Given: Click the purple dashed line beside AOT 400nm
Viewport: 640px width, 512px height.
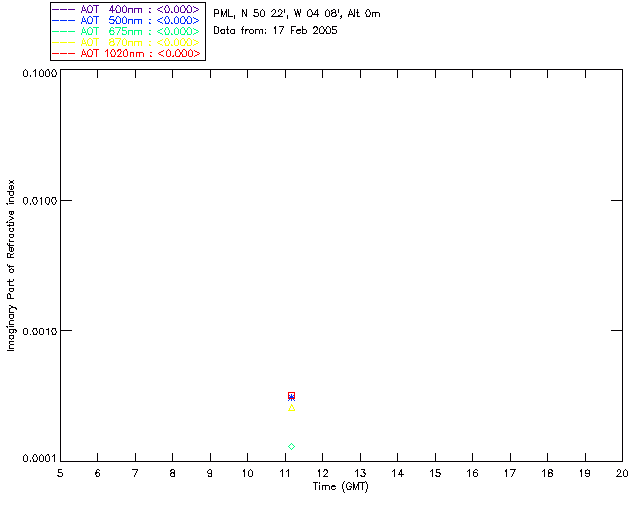Looking at the screenshot, I should pyautogui.click(x=64, y=10).
